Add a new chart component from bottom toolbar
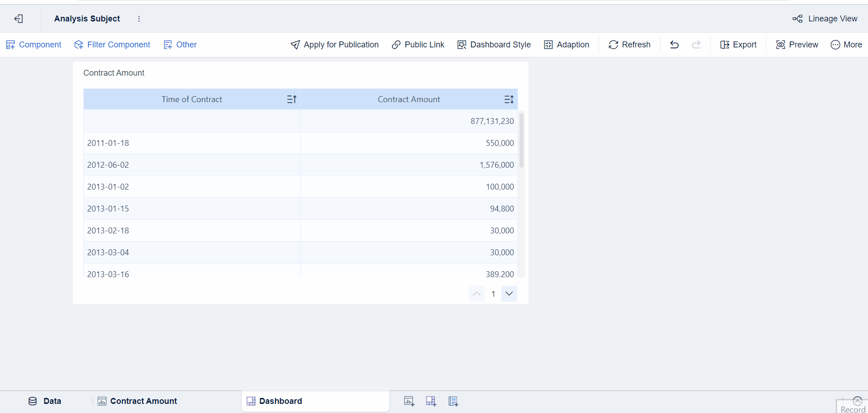The width and height of the screenshot is (868, 413). [408, 401]
